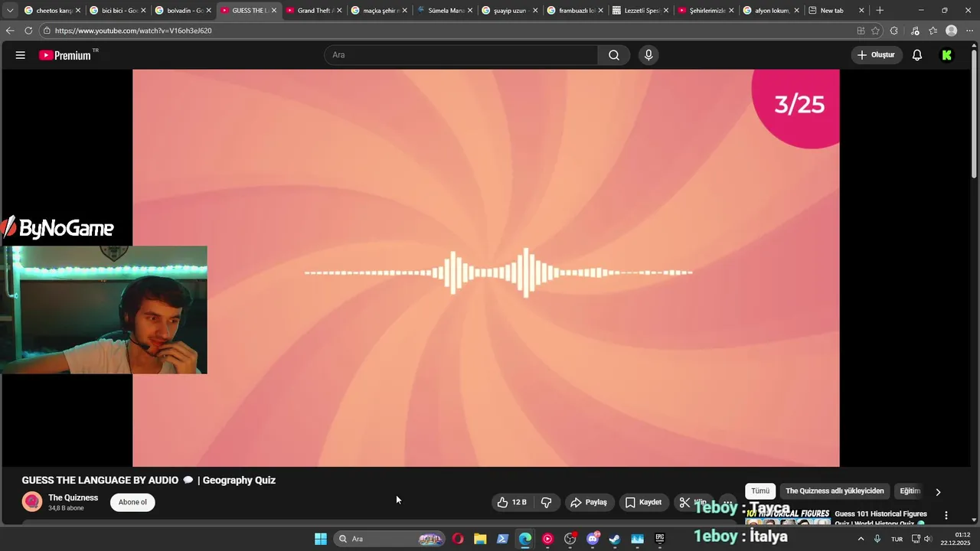This screenshot has width=980, height=551.
Task: Open options for 101 Historical Figures video
Action: pos(946,515)
